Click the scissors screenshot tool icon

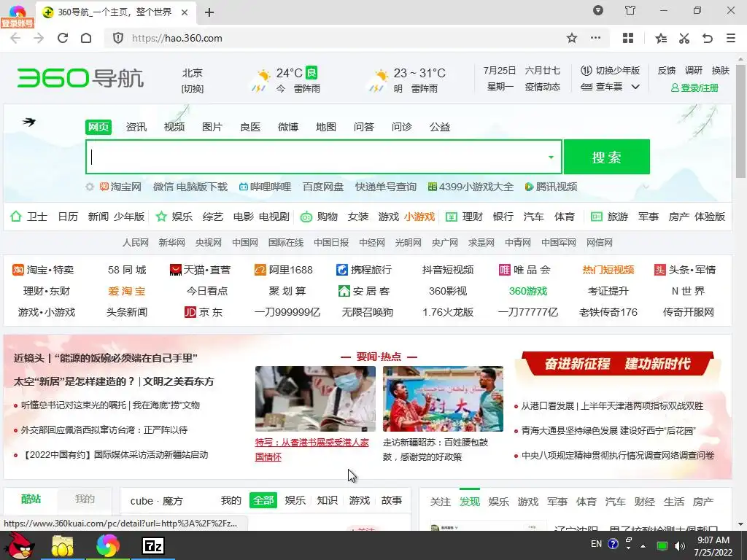684,38
